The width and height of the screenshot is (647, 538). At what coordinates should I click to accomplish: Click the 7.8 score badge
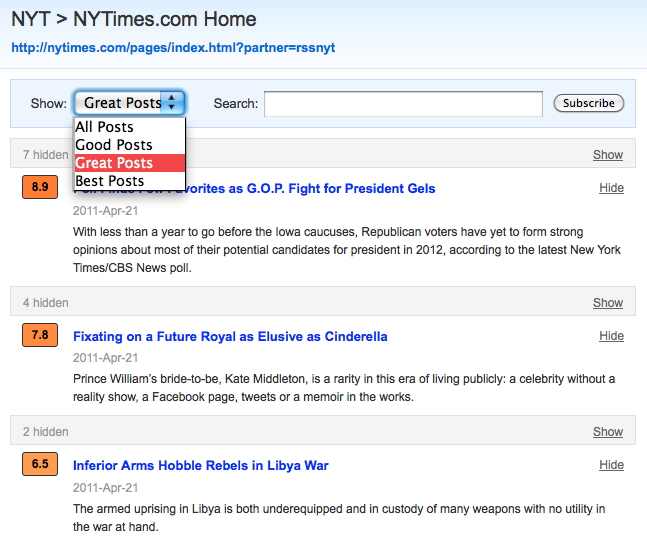(40, 336)
